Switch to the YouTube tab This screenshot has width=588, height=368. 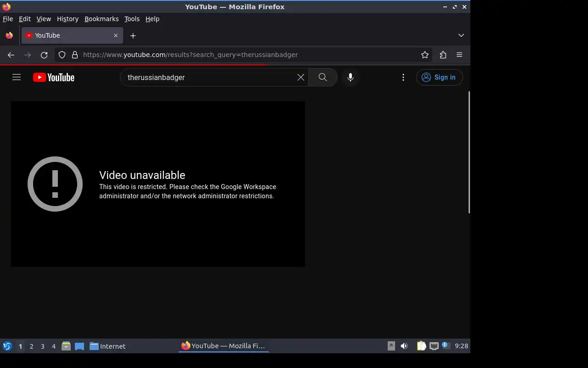72,35
